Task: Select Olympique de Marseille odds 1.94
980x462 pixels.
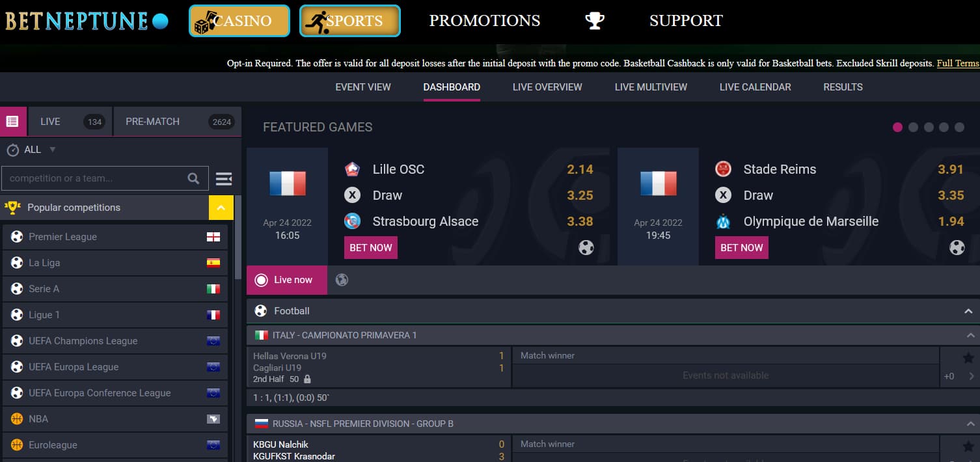Action: [951, 221]
